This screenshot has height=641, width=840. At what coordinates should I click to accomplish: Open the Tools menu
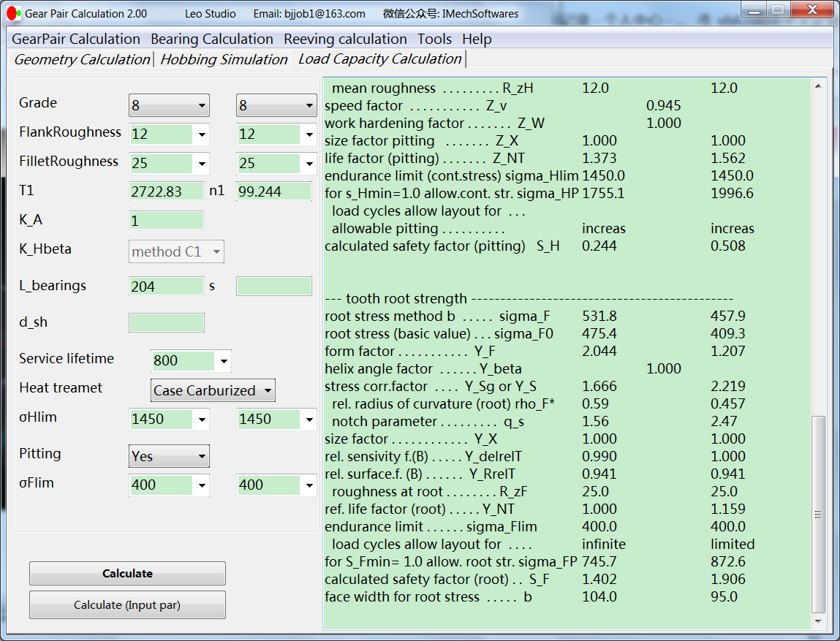click(434, 39)
